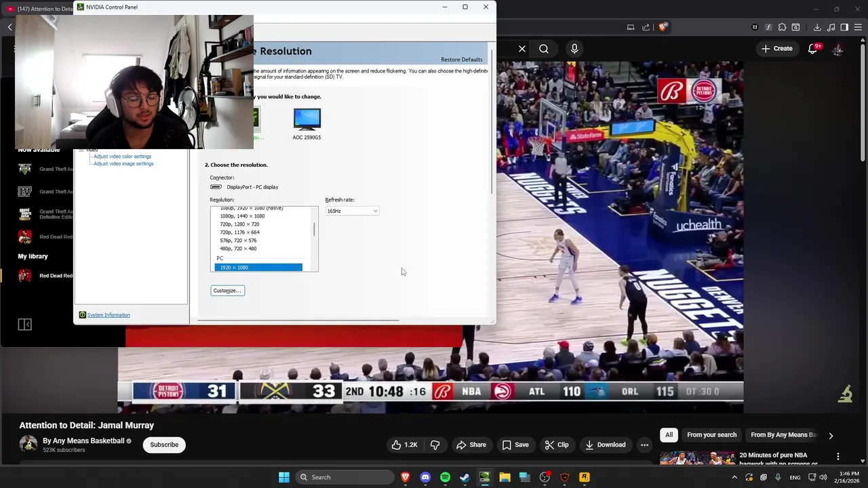Viewport: 868px width, 488px height.
Task: Click the share page icon in address bar
Action: click(646, 27)
